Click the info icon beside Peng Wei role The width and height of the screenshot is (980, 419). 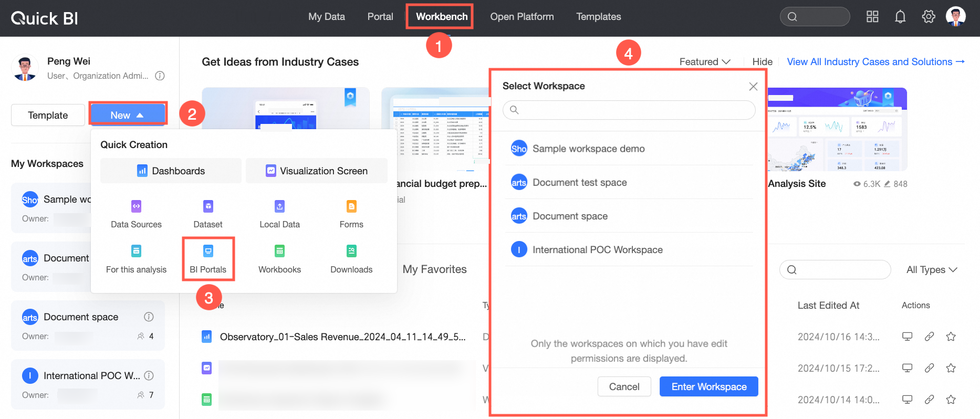[x=160, y=76]
